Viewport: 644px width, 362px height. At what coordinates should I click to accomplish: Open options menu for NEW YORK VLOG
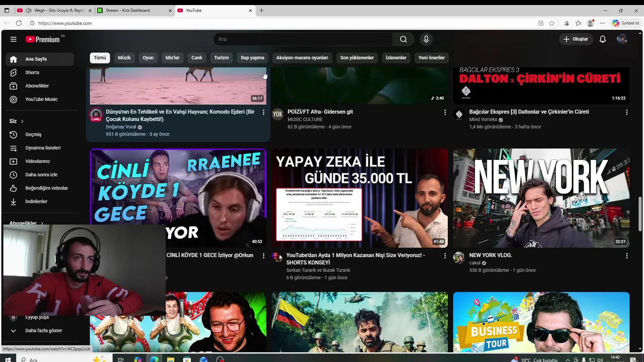tap(626, 255)
